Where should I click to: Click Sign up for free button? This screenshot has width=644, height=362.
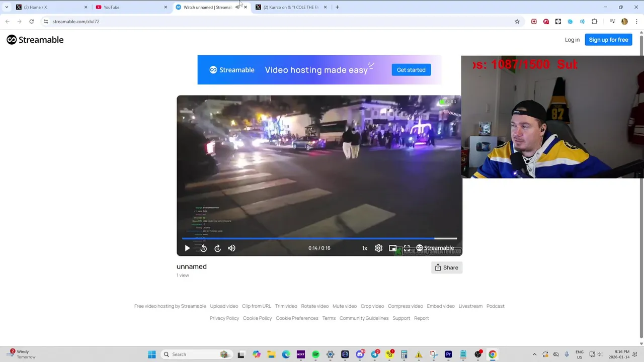[608, 40]
